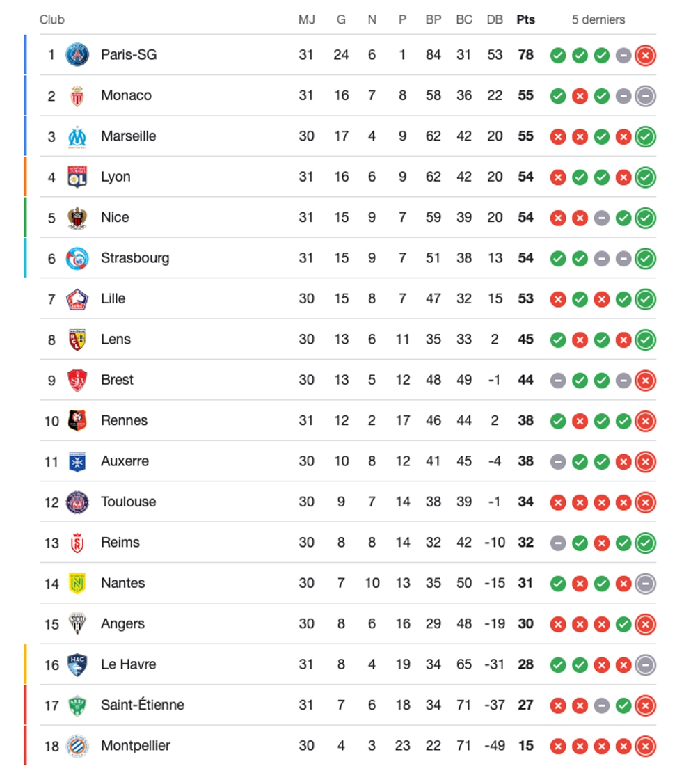Click the 5 derniers column header
The image size is (700, 782).
point(598,19)
